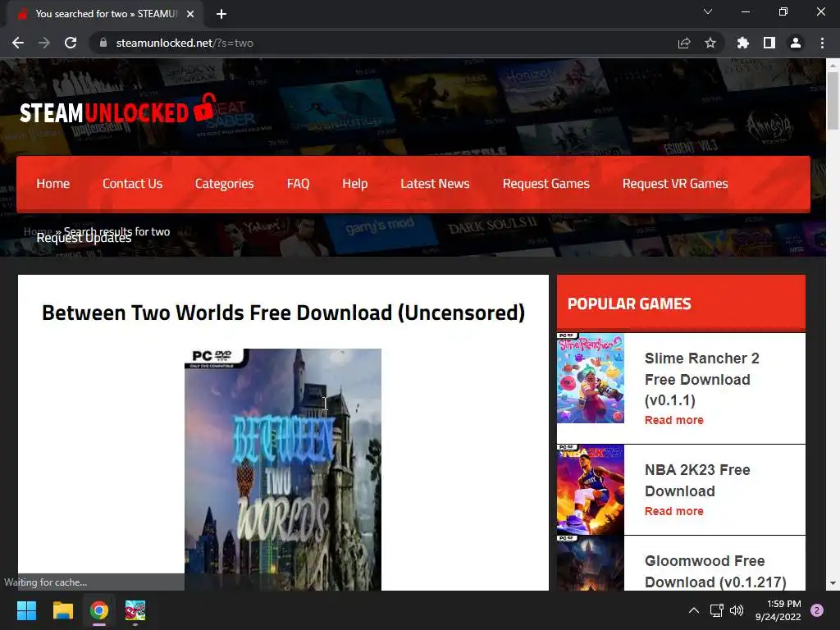This screenshot has height=630, width=840.
Task: Bookmark this page with the star icon
Action: (x=710, y=43)
